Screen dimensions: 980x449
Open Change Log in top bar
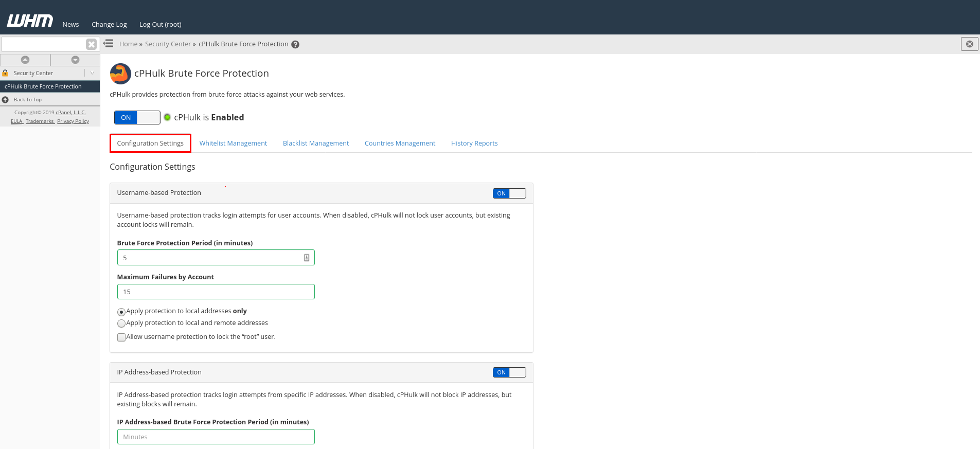[109, 24]
